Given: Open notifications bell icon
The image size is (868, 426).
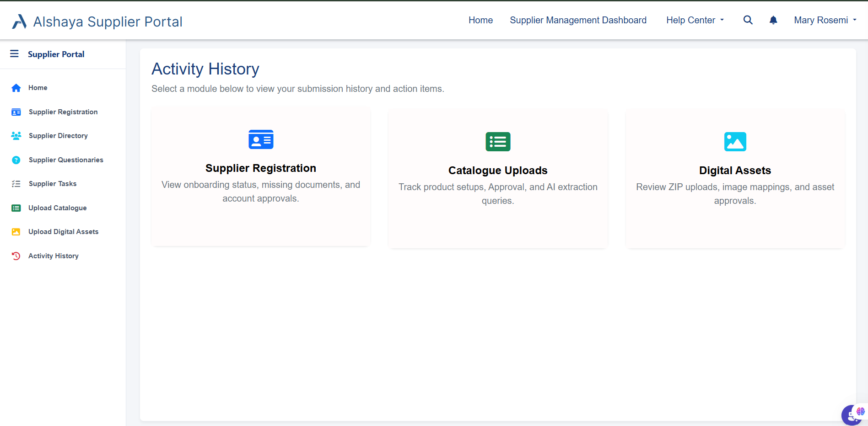Looking at the screenshot, I should pyautogui.click(x=773, y=20).
